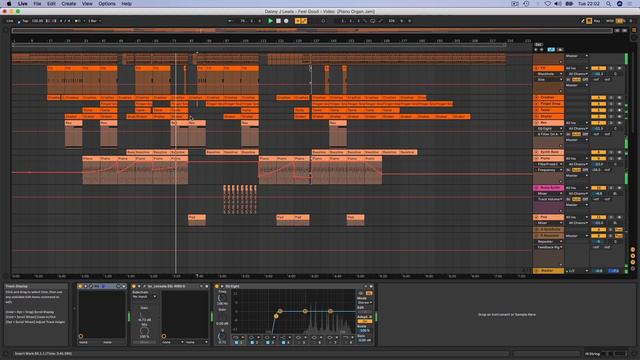Unfold the Crashes track

pyautogui.click(x=536, y=98)
